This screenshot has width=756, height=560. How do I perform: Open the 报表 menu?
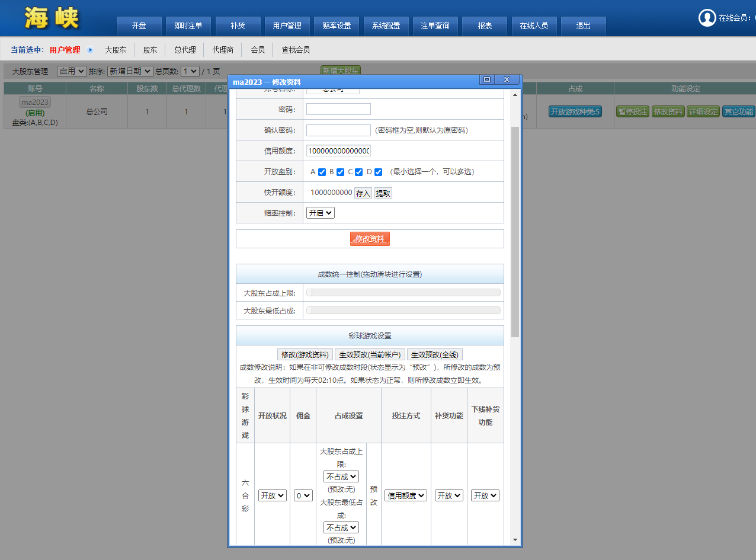click(x=485, y=26)
